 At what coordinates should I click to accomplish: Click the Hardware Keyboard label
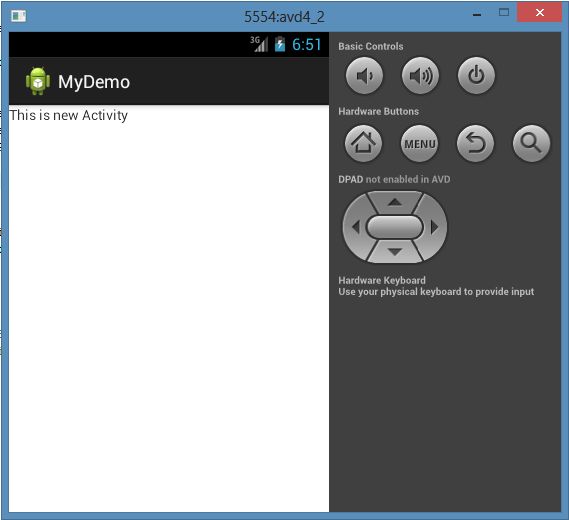click(x=382, y=280)
